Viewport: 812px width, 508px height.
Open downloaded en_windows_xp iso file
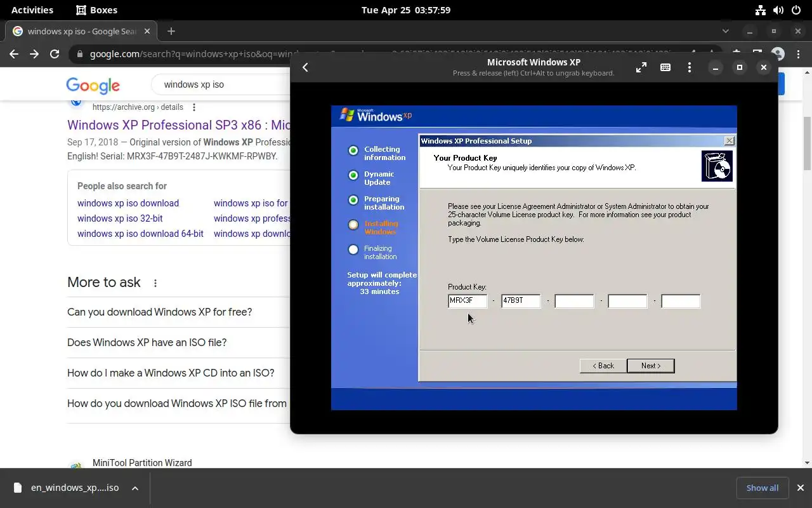click(x=66, y=488)
